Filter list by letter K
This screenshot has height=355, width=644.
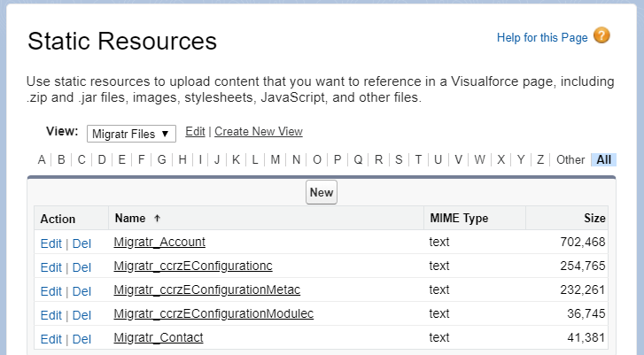(236, 159)
